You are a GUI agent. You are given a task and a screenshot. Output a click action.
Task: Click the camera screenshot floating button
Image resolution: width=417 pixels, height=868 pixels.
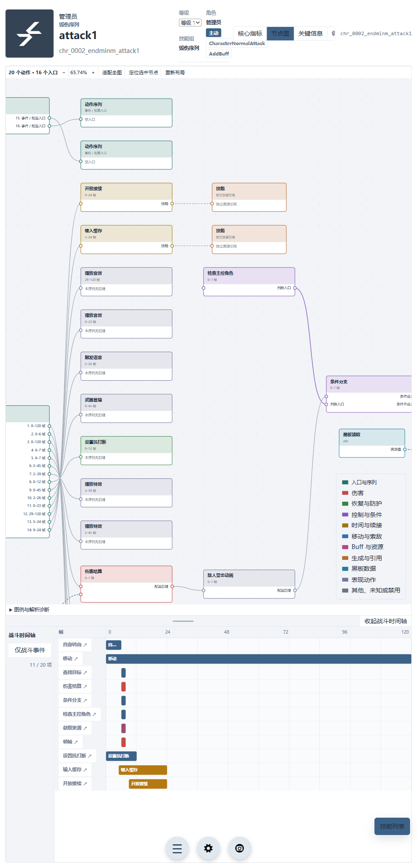pos(240,848)
